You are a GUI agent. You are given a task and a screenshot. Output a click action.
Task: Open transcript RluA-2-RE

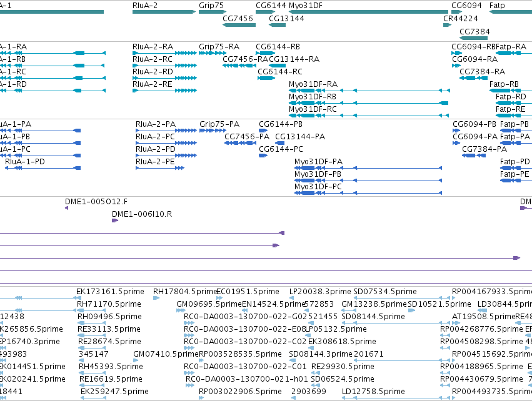click(153, 84)
